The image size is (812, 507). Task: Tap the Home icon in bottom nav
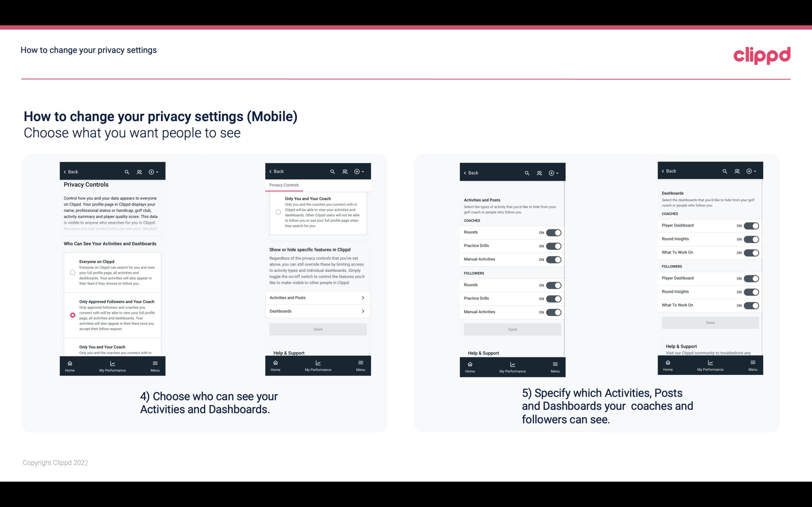coord(69,363)
